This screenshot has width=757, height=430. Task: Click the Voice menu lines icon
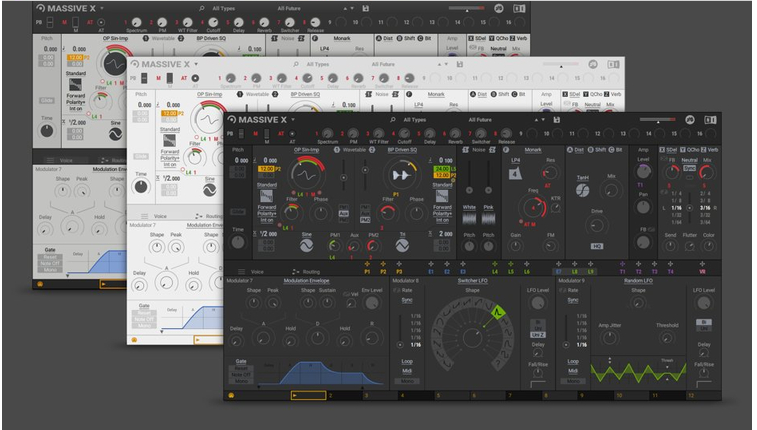pos(241,272)
